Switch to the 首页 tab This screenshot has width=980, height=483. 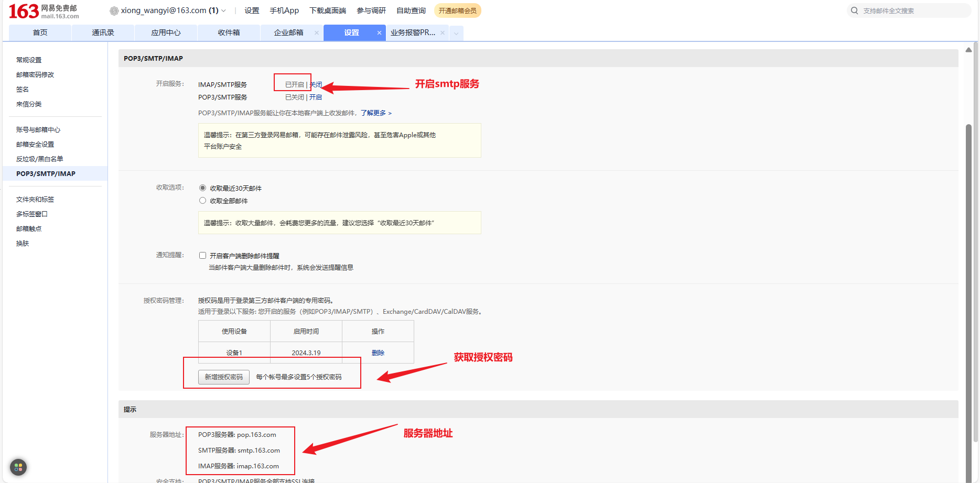click(40, 32)
